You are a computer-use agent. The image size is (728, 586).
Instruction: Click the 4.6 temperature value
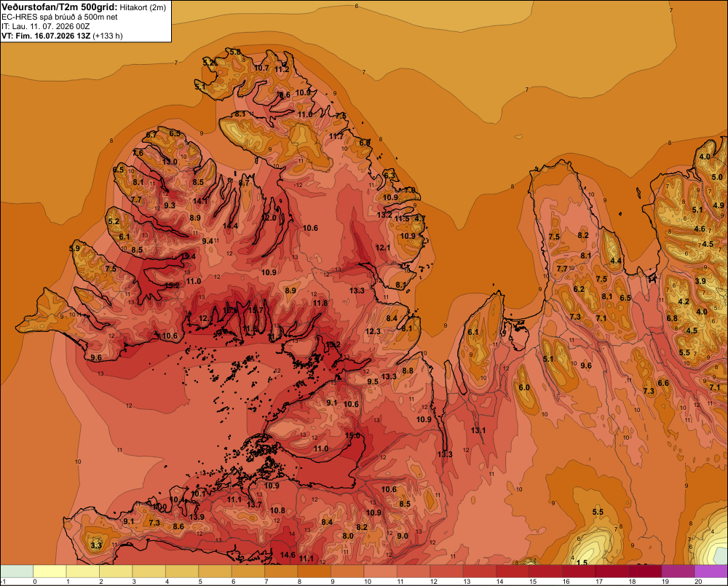pos(700,229)
